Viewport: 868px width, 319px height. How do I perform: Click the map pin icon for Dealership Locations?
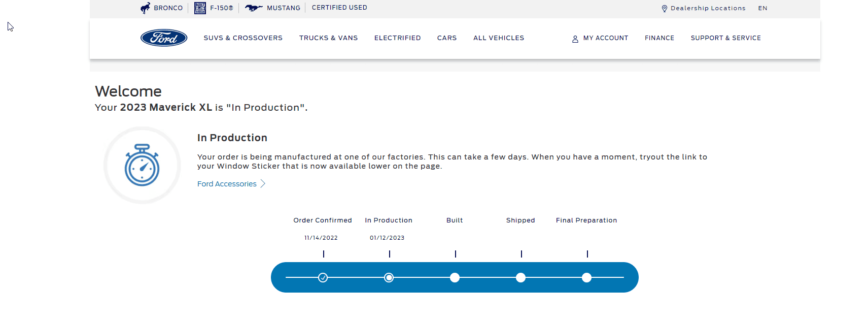(665, 9)
